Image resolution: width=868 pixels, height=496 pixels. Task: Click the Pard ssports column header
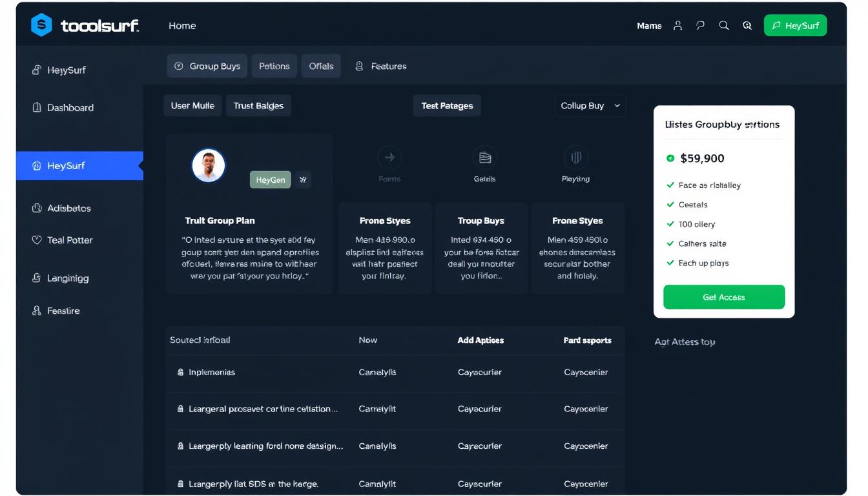coord(587,340)
